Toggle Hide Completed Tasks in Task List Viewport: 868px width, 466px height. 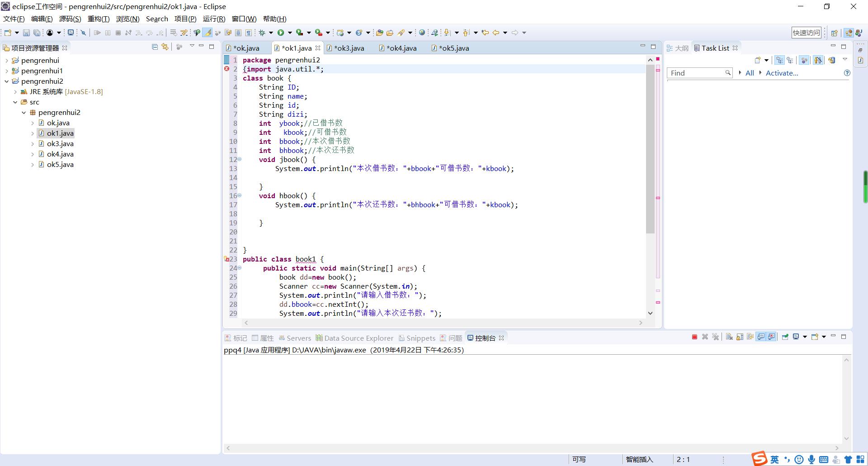tap(818, 60)
